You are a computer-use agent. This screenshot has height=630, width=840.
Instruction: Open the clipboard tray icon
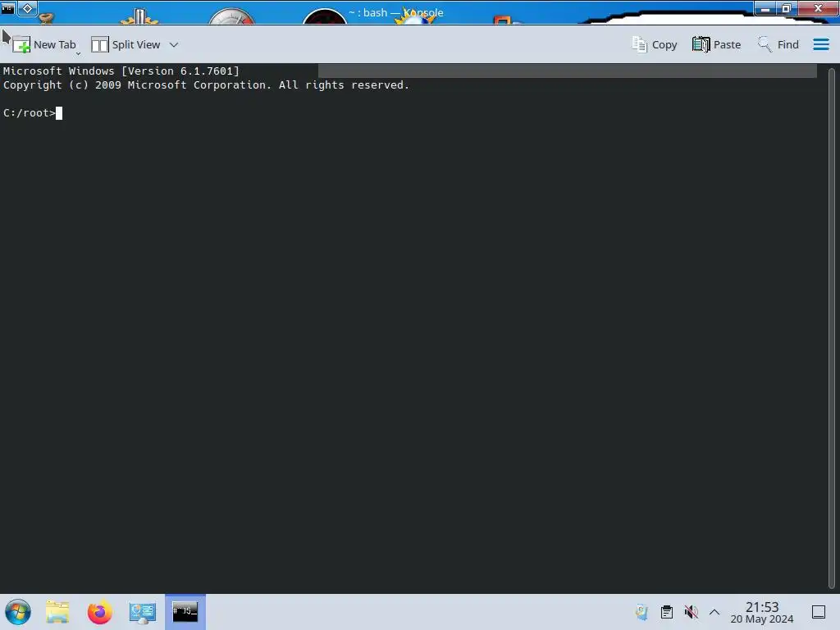[x=666, y=612]
